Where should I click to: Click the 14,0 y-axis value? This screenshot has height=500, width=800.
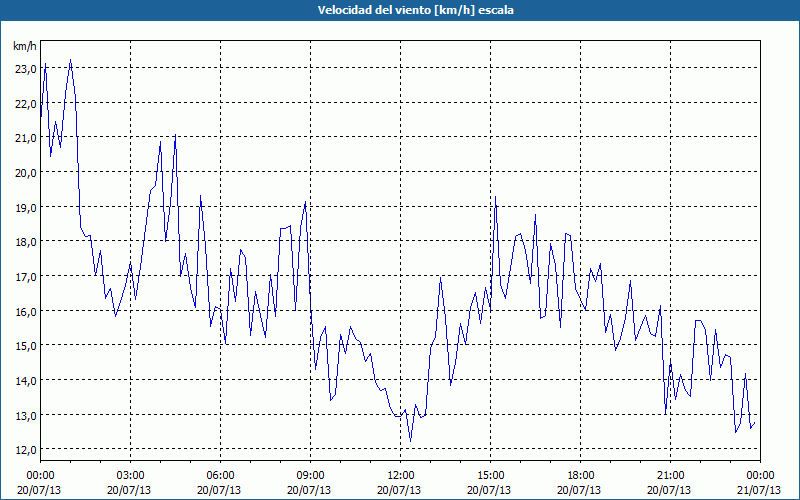point(26,381)
